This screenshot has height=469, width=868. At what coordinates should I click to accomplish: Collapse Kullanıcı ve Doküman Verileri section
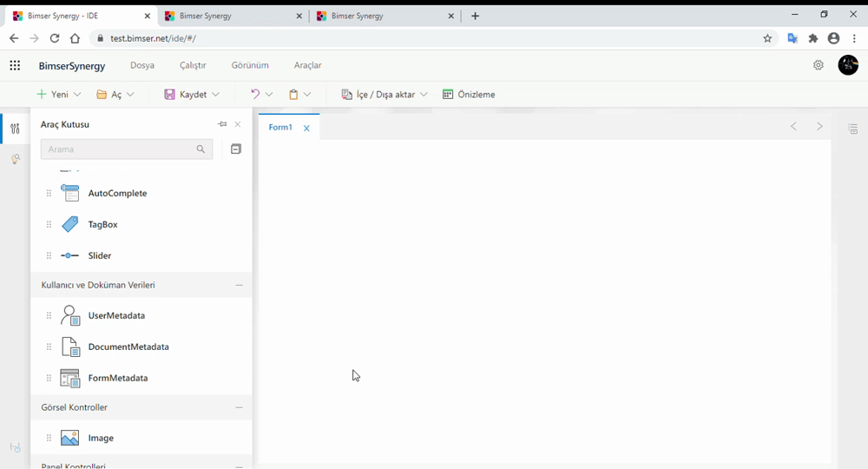click(x=240, y=286)
